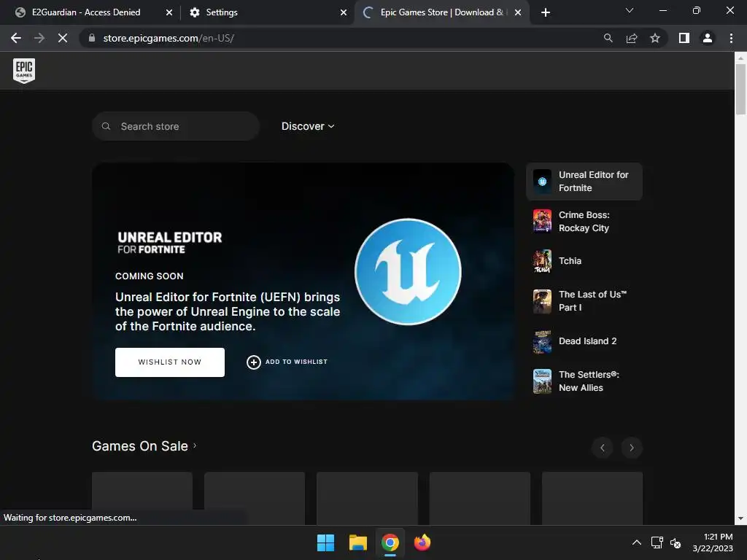Image resolution: width=747 pixels, height=560 pixels.
Task: Open site security lock info
Action: pos(92,38)
